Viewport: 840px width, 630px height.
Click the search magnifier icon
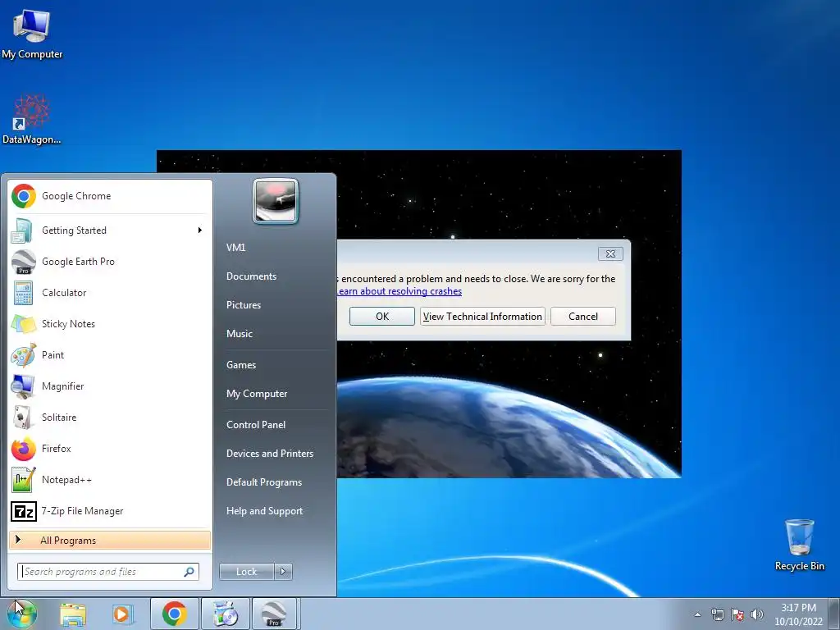pos(189,572)
